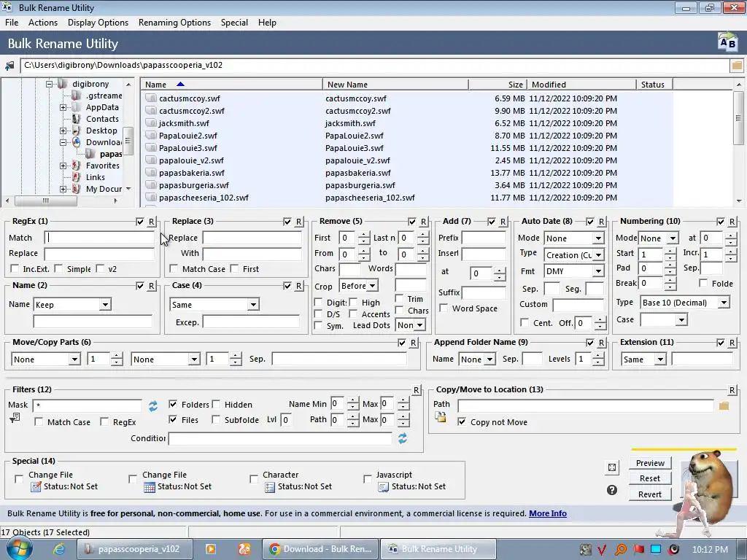Click the expand window icon left of Preview

pyautogui.click(x=612, y=467)
